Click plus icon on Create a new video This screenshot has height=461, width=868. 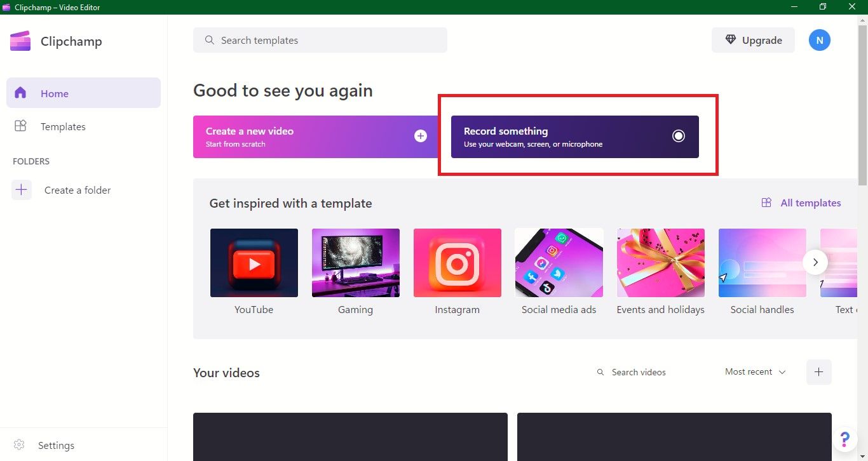421,136
